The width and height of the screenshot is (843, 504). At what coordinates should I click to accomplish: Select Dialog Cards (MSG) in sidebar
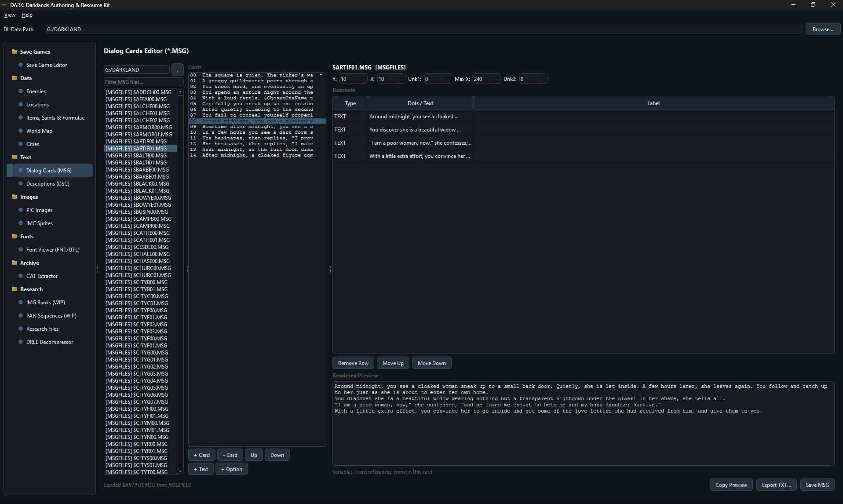tap(50, 170)
